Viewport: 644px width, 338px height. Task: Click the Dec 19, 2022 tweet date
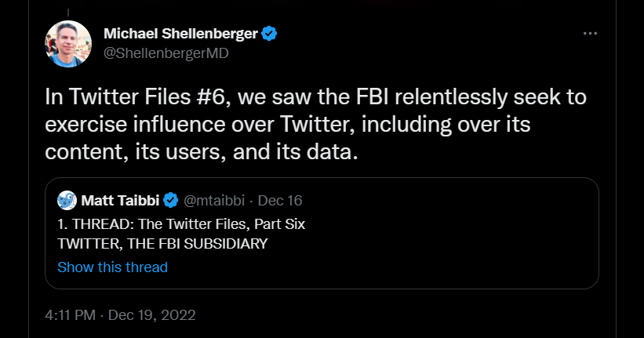(x=153, y=316)
